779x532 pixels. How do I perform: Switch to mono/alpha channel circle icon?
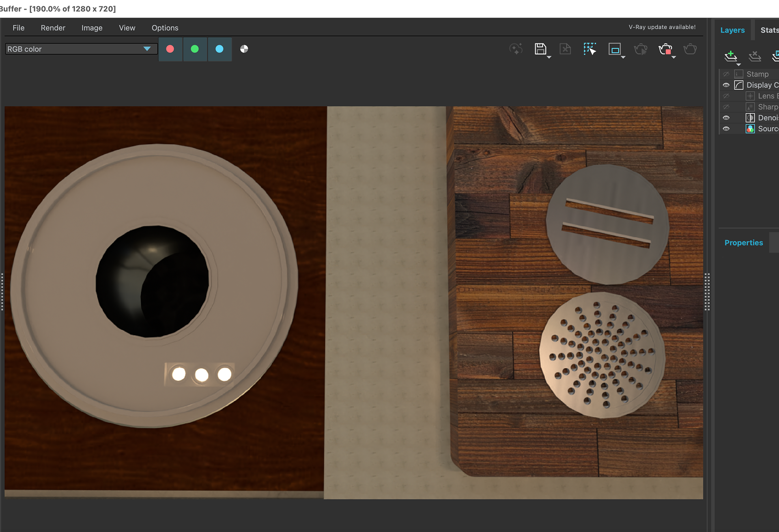point(244,49)
